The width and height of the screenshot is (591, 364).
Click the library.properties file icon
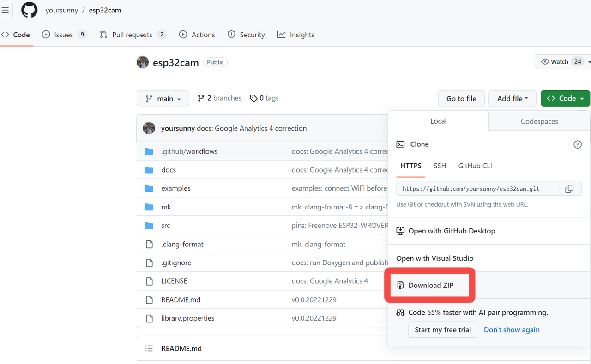point(149,318)
